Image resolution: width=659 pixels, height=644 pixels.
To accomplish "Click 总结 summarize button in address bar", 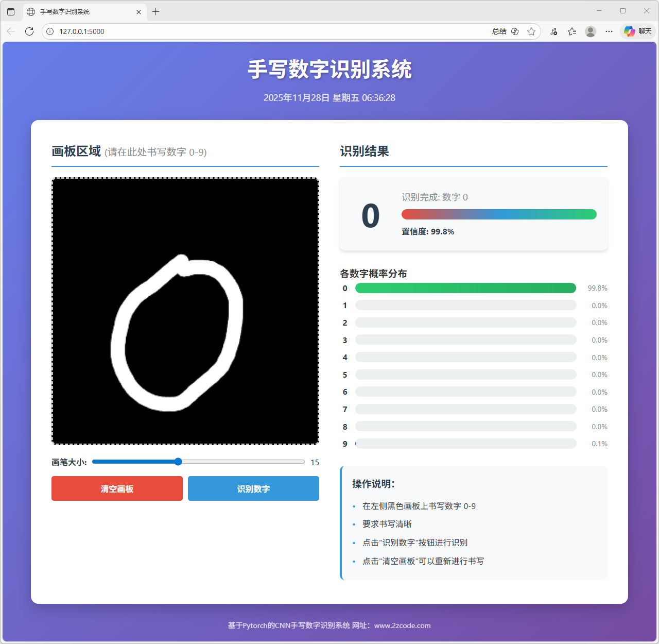I will point(499,31).
